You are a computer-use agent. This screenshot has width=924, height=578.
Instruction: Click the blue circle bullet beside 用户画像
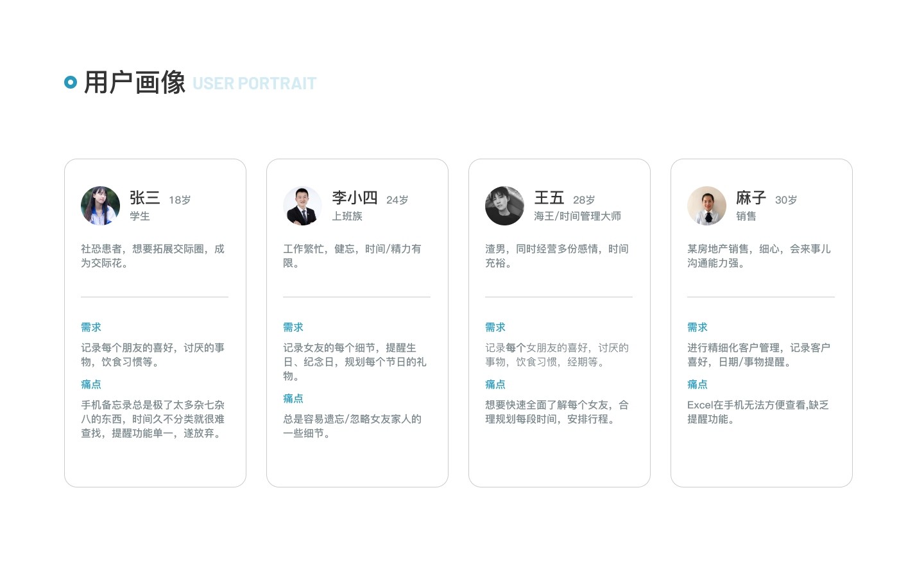coord(71,82)
